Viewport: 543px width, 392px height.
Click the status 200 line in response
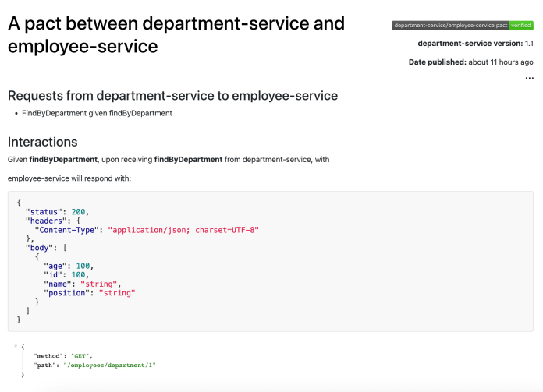pos(58,211)
